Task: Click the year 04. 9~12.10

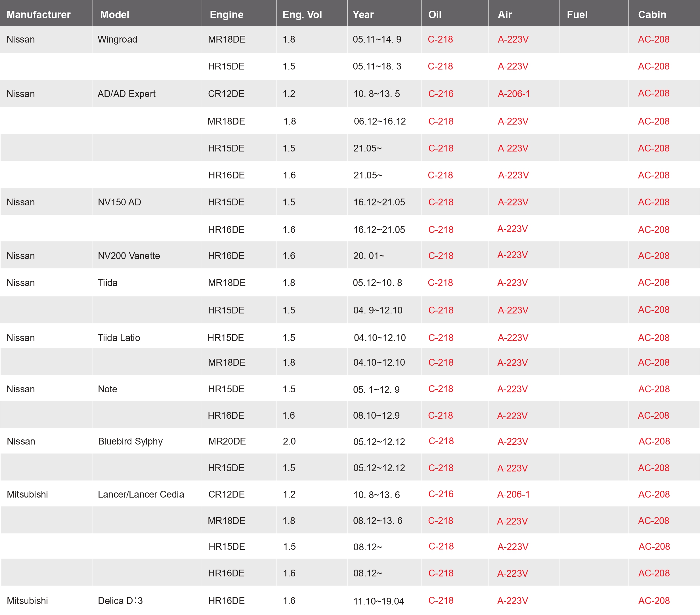Action: pos(378,310)
